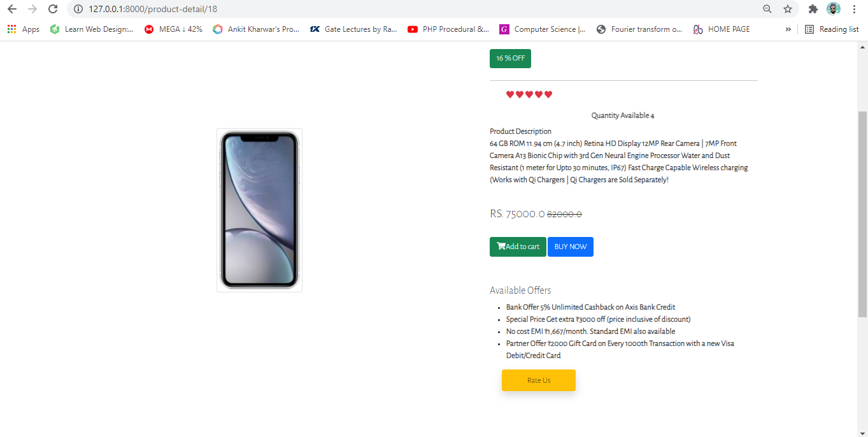Select the cart icon inside Add to cart
The width and height of the screenshot is (868, 437).
coord(501,247)
